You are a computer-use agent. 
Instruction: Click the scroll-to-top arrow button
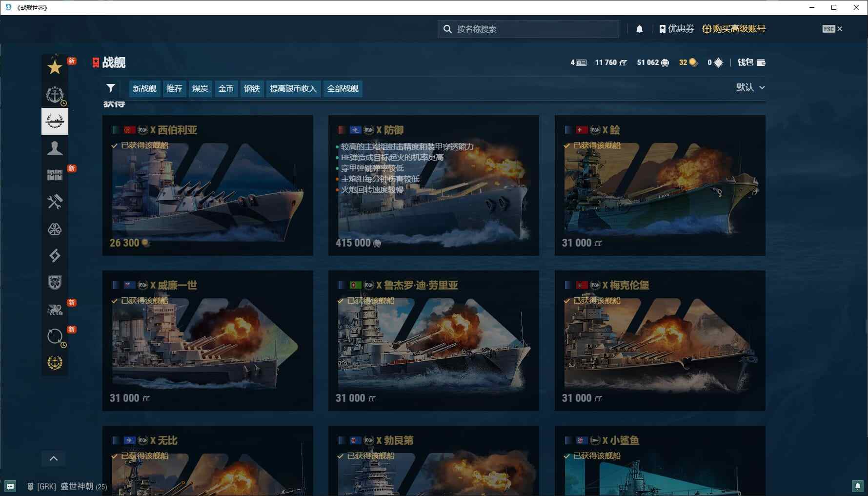click(54, 458)
